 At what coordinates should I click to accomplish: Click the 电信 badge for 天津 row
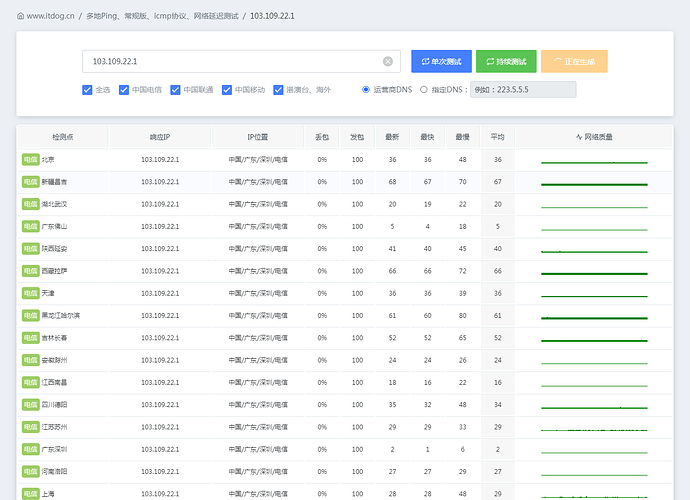pos(30,293)
